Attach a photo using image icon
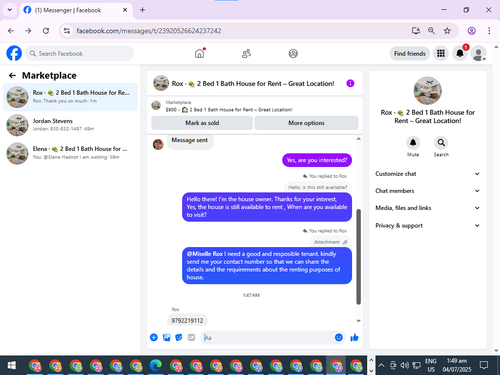 coord(166,337)
